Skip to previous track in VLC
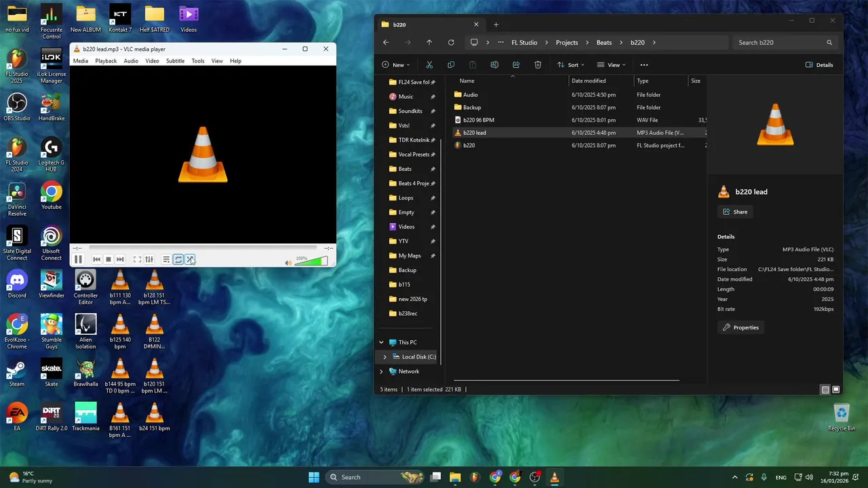 [x=96, y=260]
